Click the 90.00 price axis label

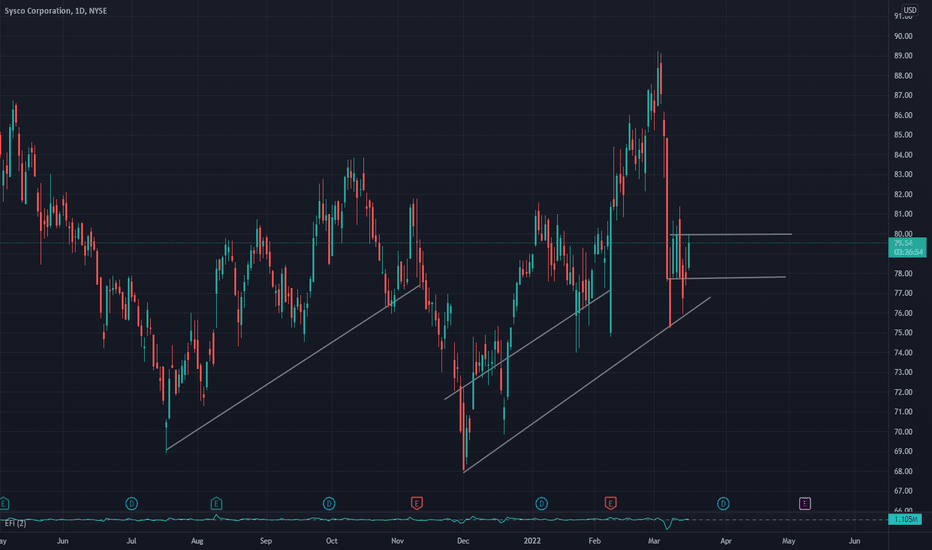[903, 36]
